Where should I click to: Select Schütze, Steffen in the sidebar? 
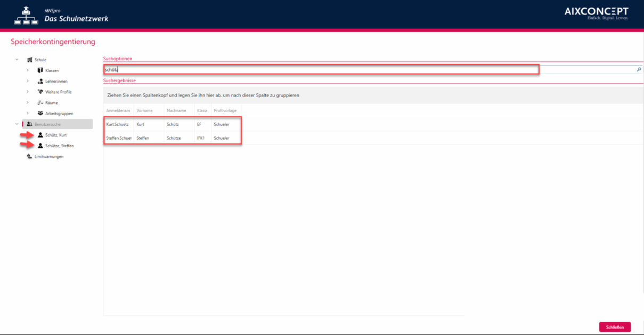(59, 146)
